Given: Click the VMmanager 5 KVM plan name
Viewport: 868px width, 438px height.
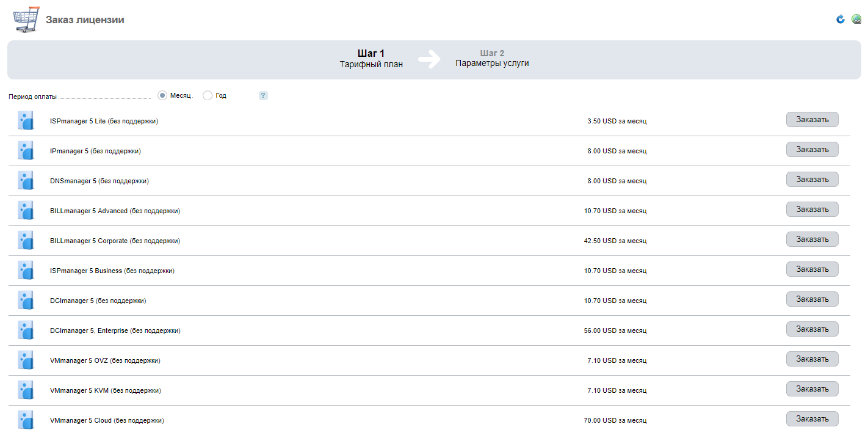Looking at the screenshot, I should (106, 390).
